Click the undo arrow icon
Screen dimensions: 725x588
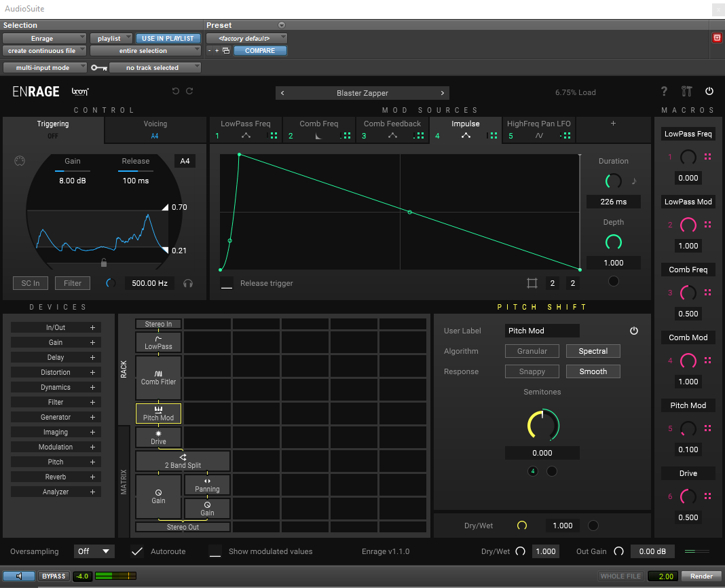pyautogui.click(x=176, y=92)
